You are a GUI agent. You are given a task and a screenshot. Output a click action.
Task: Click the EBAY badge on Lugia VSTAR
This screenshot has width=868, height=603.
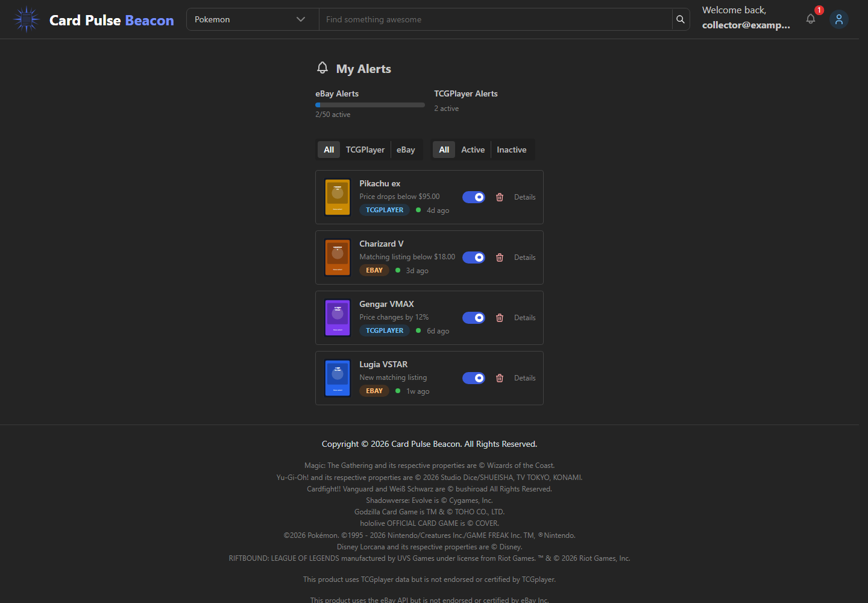click(x=374, y=391)
